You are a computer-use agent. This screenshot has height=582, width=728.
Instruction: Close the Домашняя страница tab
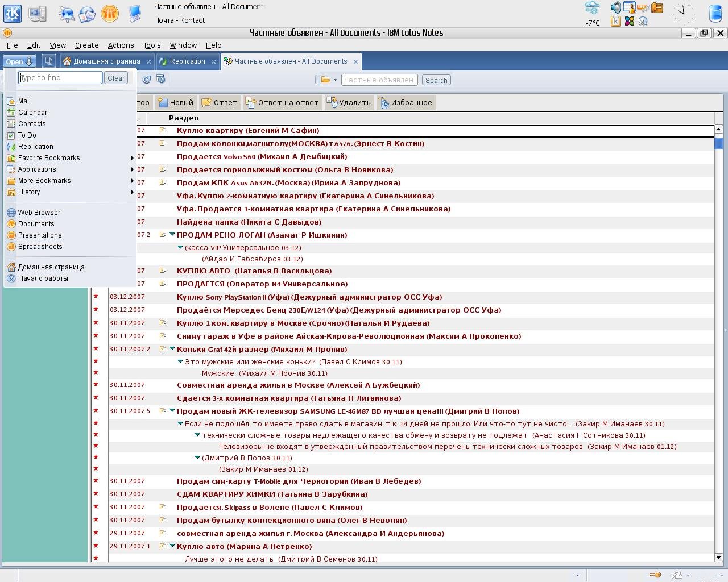click(x=148, y=61)
